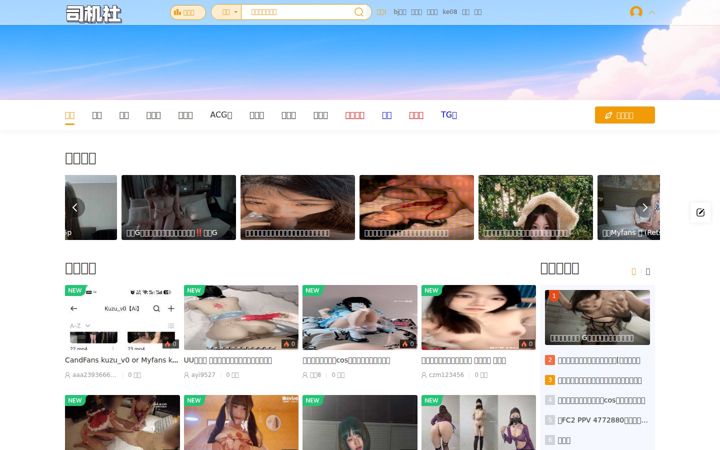Select the first ranking period toggle icon
This screenshot has height=450, width=720.
634,272
